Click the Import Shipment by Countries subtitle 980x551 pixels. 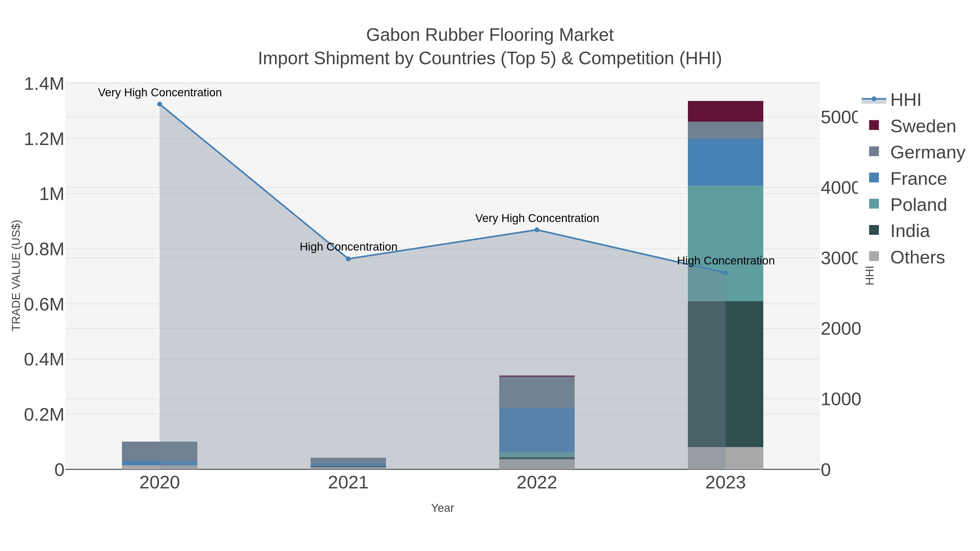(x=490, y=59)
